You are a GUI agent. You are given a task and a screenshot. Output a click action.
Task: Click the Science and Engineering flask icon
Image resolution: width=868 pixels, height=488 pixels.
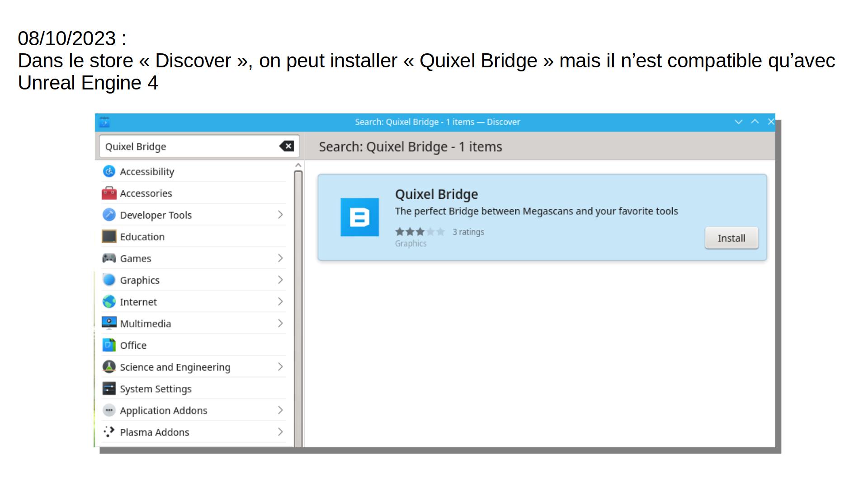109,366
